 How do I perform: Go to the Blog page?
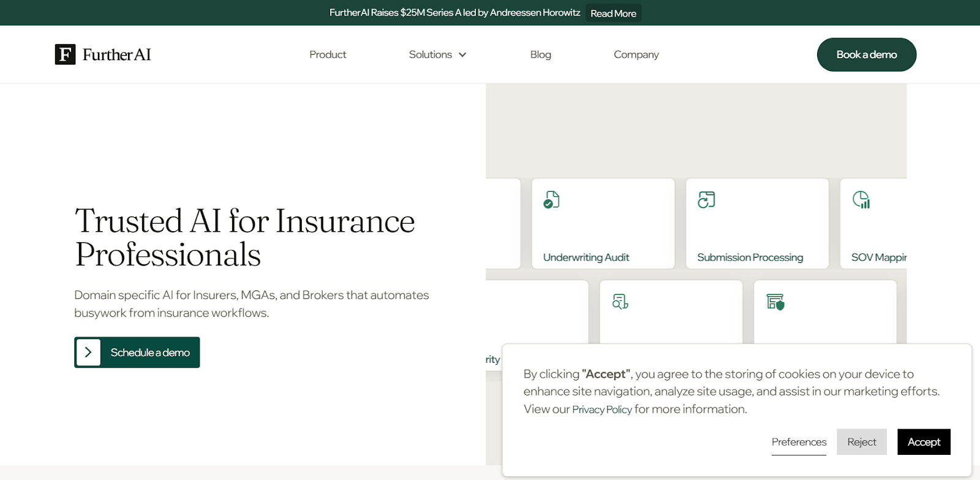pyautogui.click(x=540, y=55)
